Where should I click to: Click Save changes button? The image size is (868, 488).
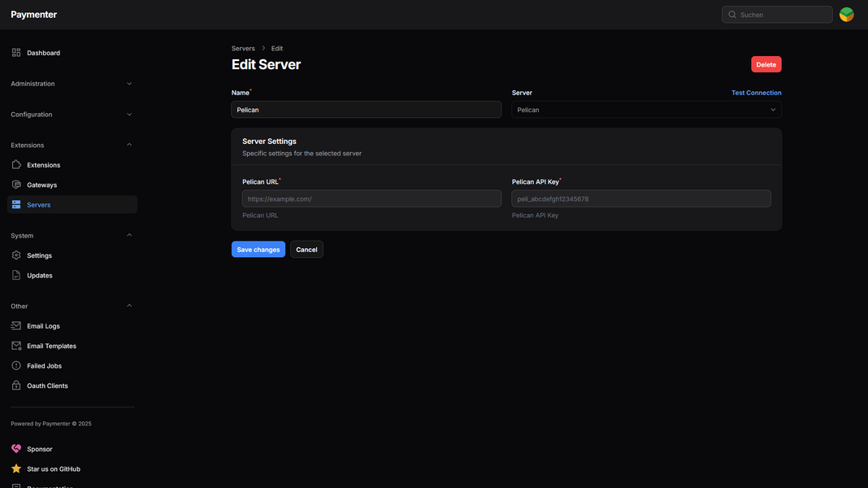pos(258,249)
